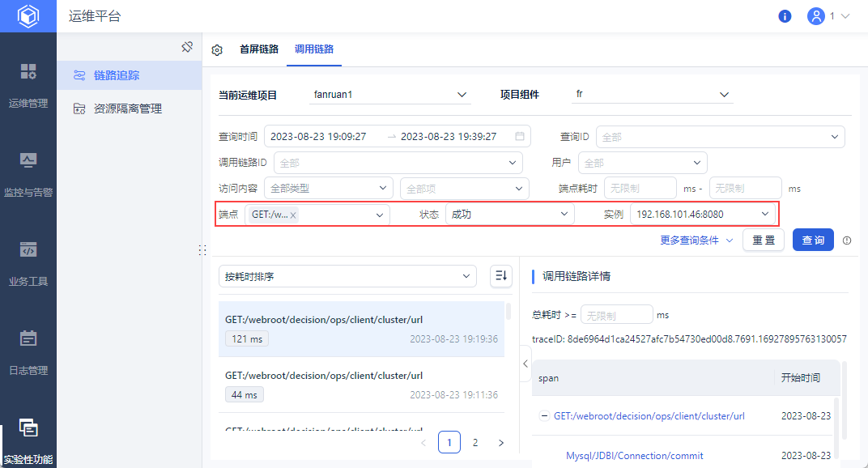
Task: Open 当前运维项目 dropdown fanruan1
Action: 389,95
